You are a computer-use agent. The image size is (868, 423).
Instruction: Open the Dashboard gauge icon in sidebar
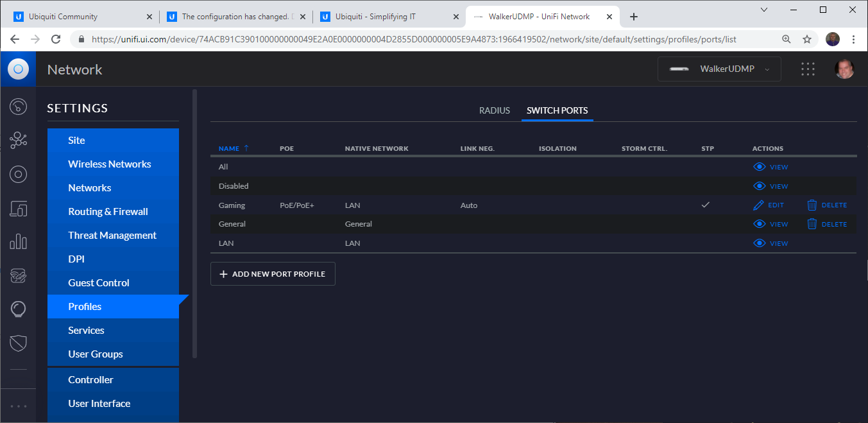coord(18,106)
